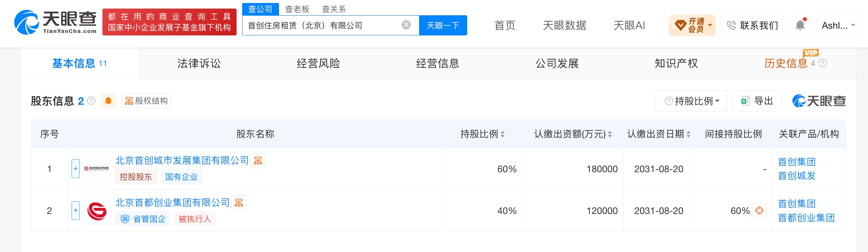Click row 1's 2031-08-20 date cell

659,169
